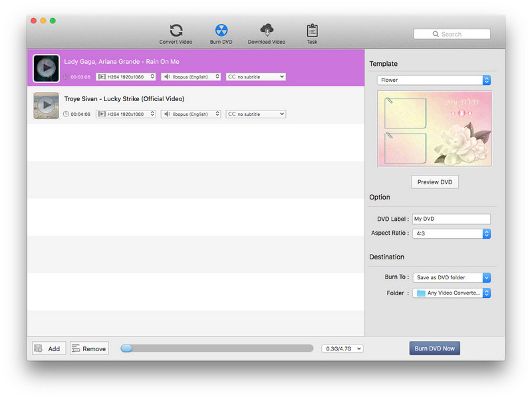Open the Task list
Viewport: 532px width, 399px height.
click(312, 35)
